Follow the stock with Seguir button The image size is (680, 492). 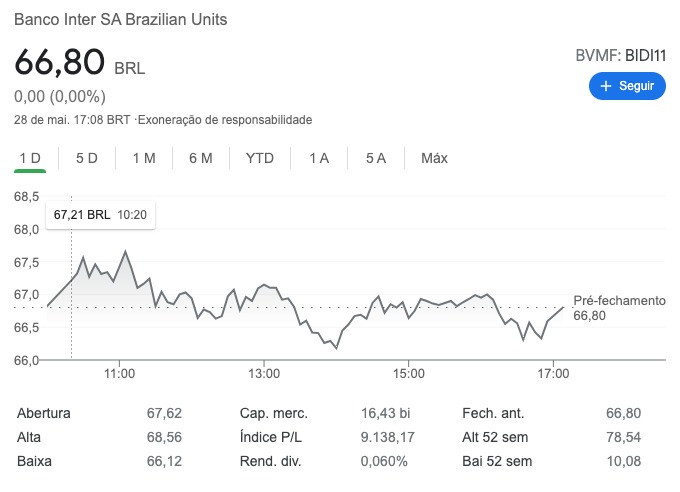tap(627, 86)
